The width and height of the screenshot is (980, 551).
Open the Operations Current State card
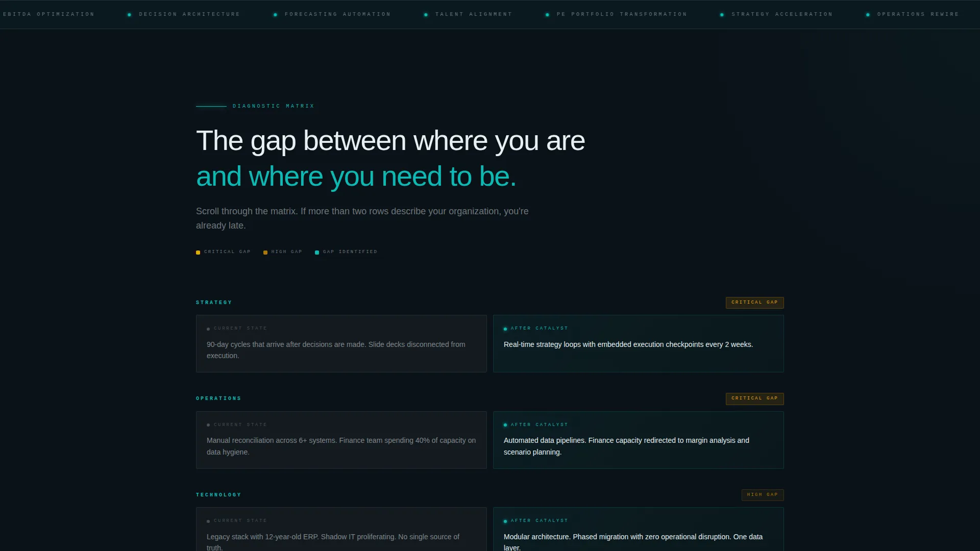click(341, 440)
